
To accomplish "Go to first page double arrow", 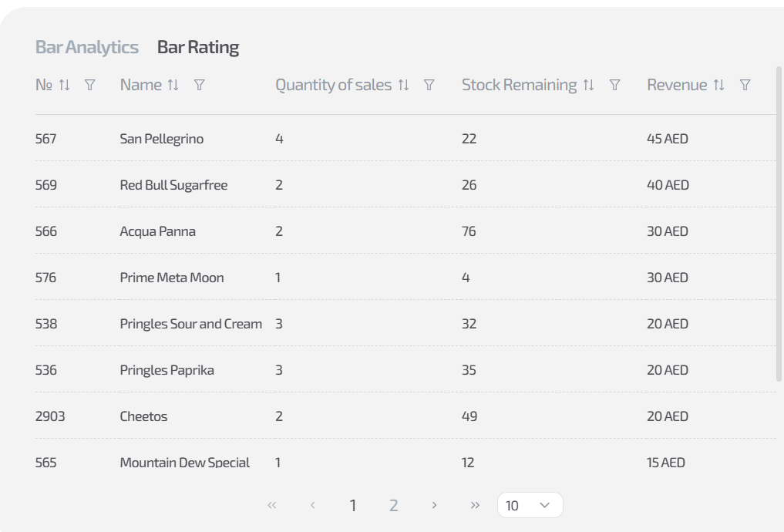I will tap(271, 505).
